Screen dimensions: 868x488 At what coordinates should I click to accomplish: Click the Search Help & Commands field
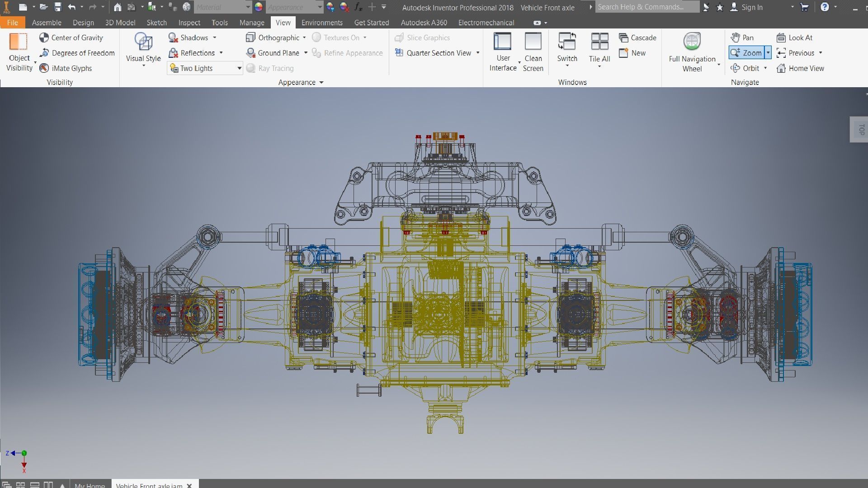point(646,7)
